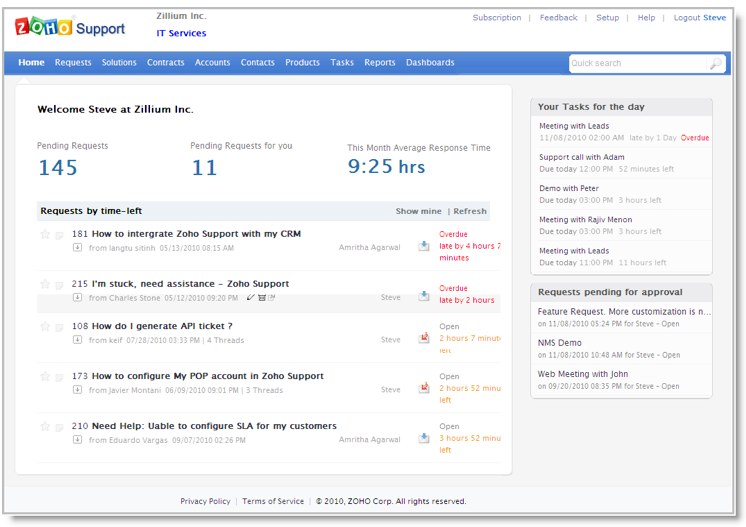This screenshot has height=527, width=746.
Task: Open approval request Web Meeting with John
Action: coord(583,374)
